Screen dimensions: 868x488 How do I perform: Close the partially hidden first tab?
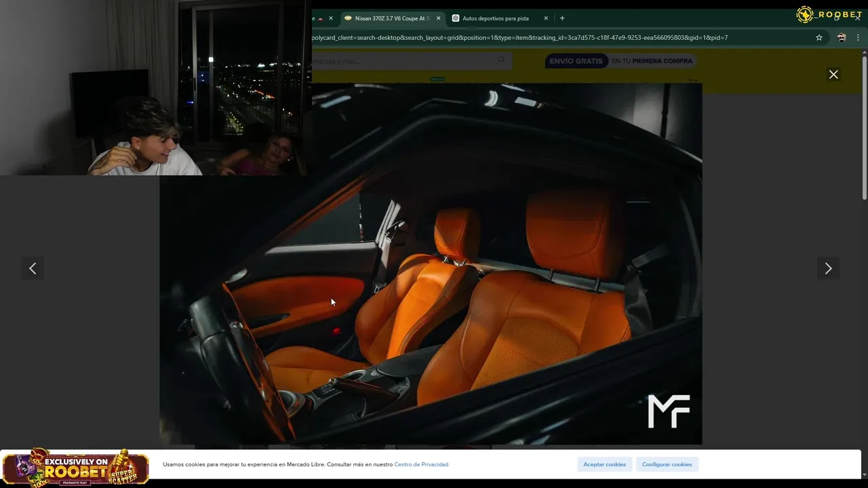[331, 18]
